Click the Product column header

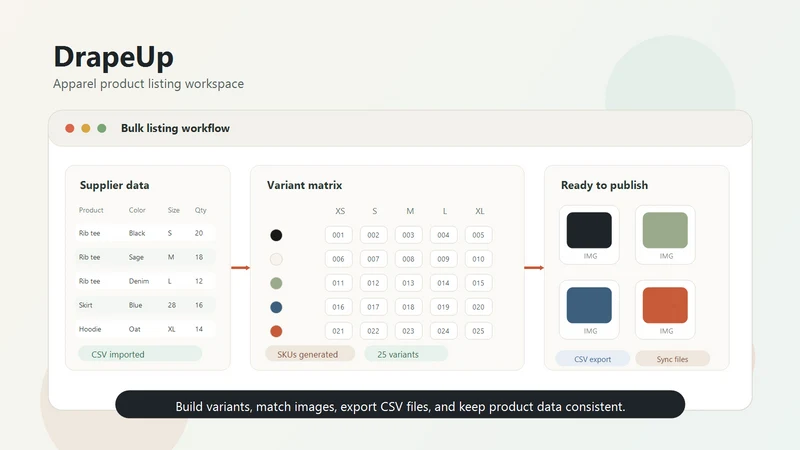[91, 210]
